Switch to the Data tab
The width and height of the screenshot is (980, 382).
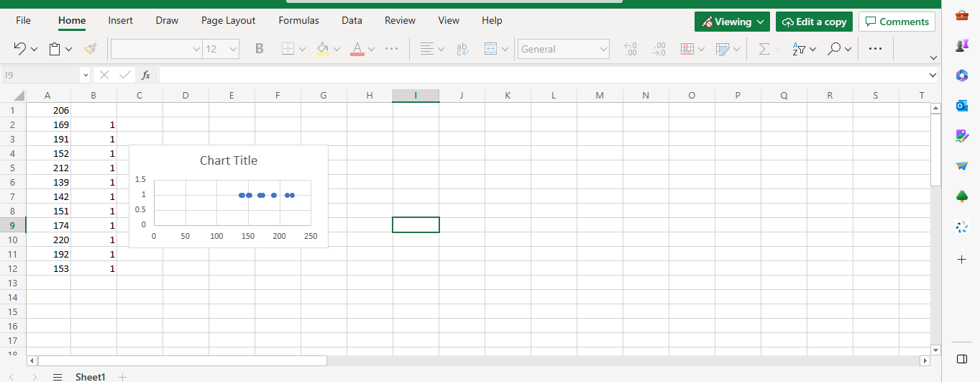(x=352, y=21)
